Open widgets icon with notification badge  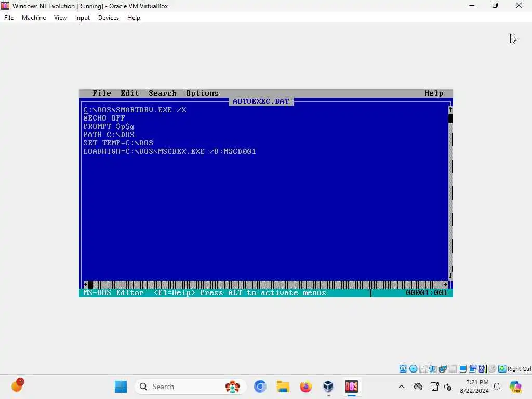[17, 386]
